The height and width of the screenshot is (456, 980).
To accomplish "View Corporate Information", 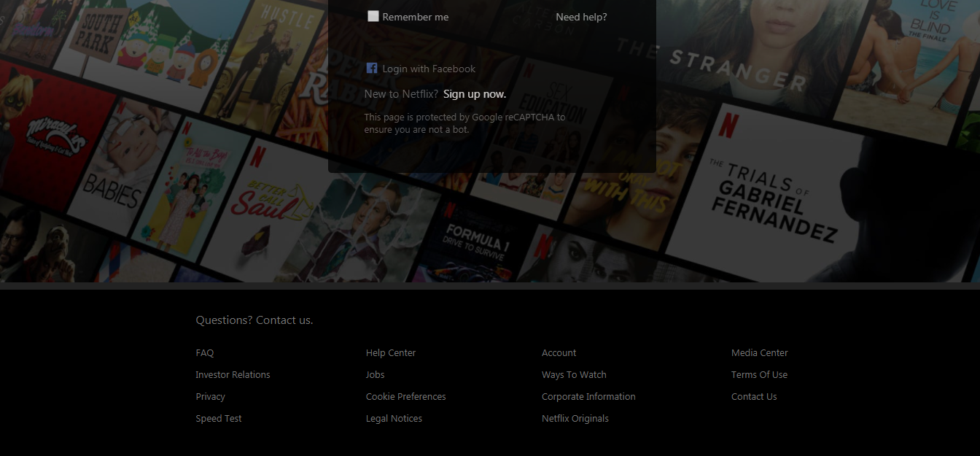I will (x=588, y=397).
